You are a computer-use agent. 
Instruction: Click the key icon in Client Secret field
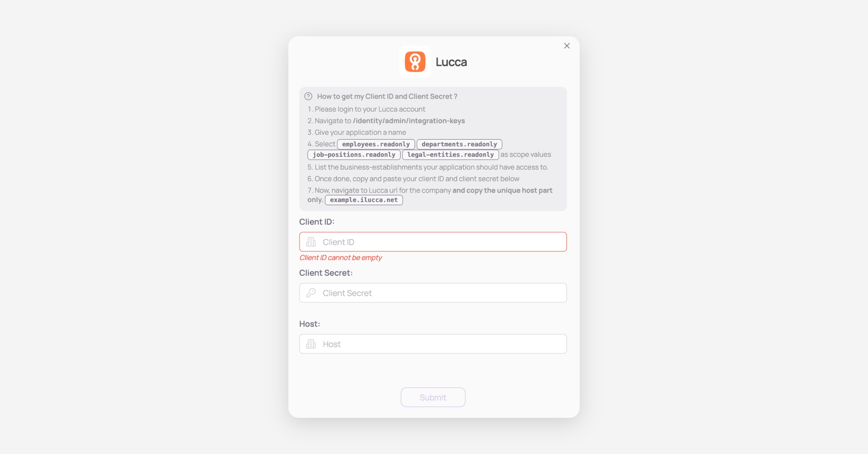pos(311,293)
